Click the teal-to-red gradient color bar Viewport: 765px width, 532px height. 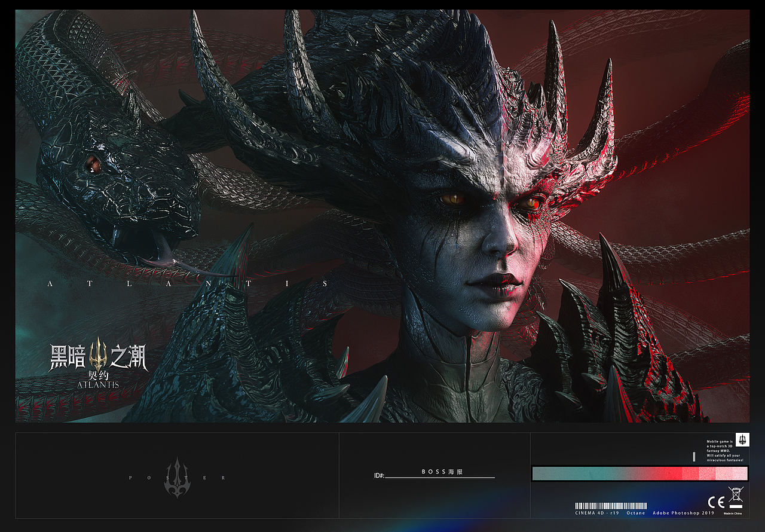click(x=639, y=473)
